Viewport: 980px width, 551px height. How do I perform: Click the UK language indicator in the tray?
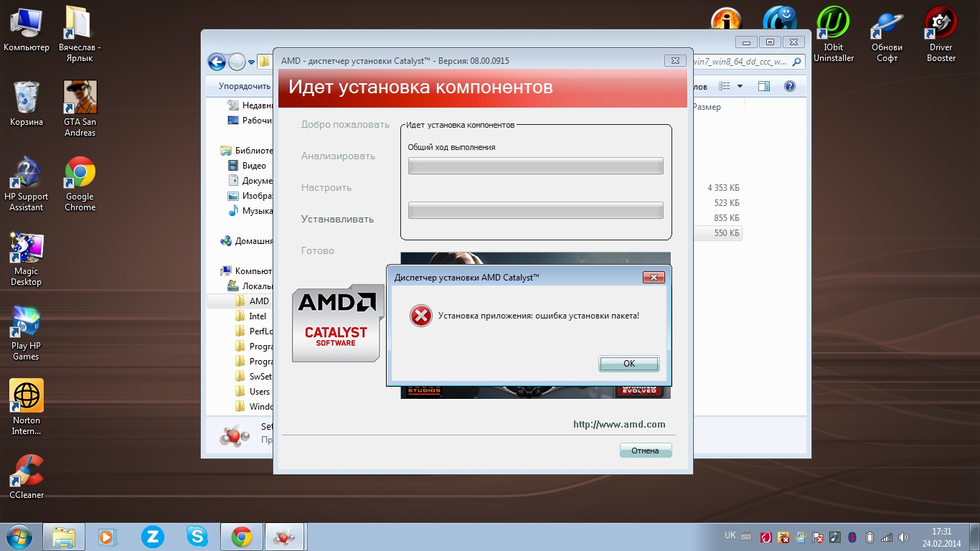[730, 535]
